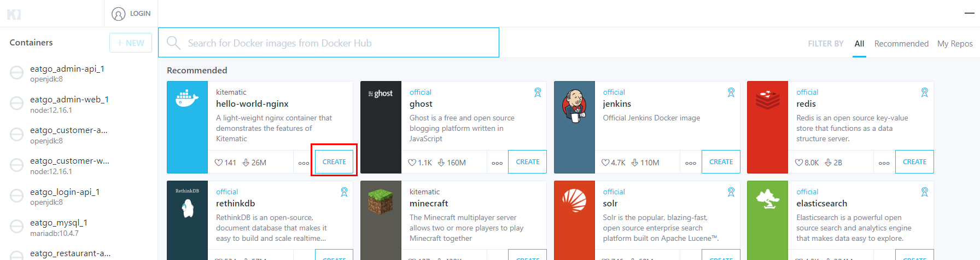
Task: Click official badge icon on elasticsearch card
Action: click(x=925, y=192)
